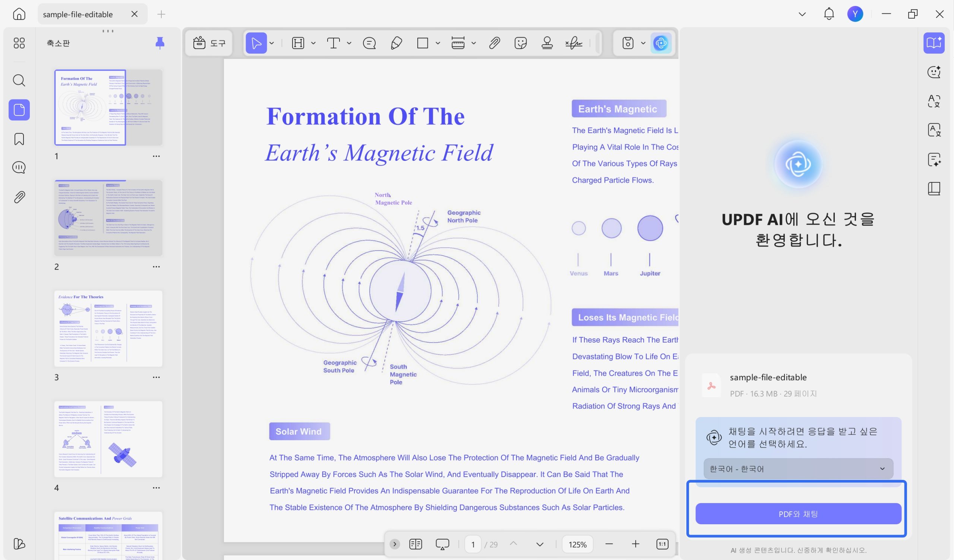Select the sticker tool
This screenshot has height=560, width=954.
521,43
